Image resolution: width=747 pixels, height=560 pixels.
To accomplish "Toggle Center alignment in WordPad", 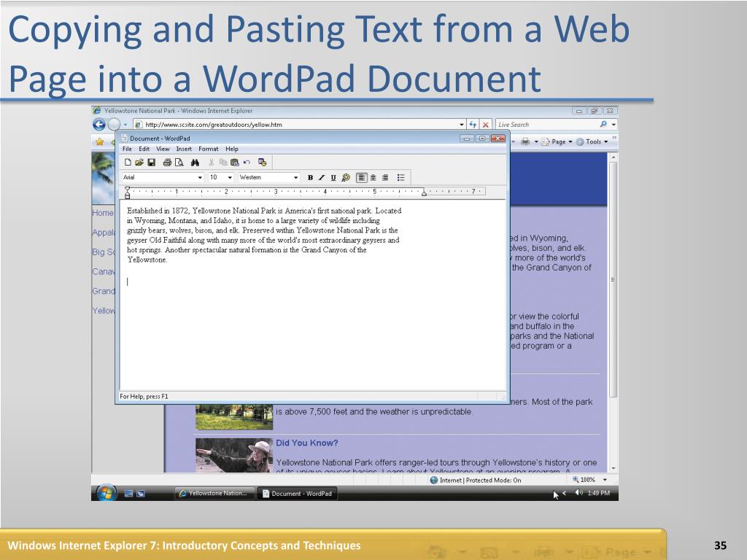I will (373, 178).
